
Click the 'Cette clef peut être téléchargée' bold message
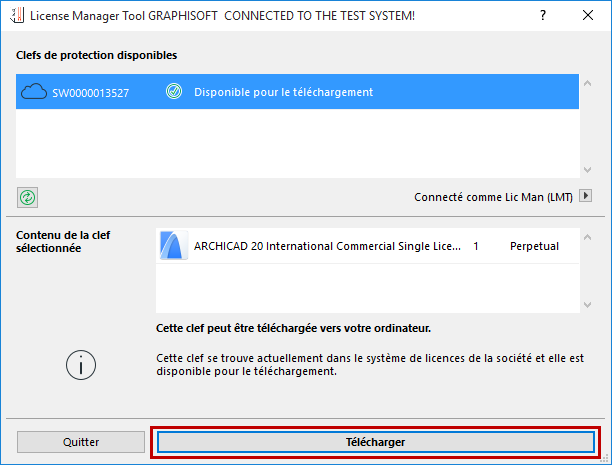(x=293, y=328)
